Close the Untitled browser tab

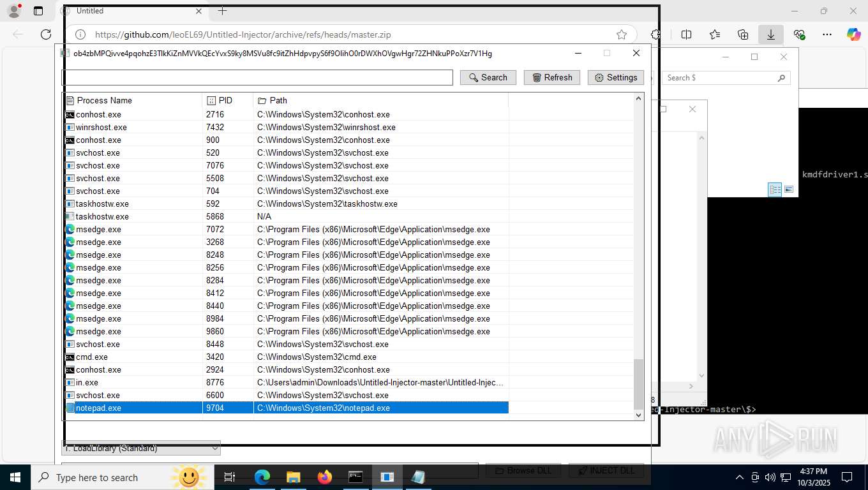click(x=198, y=11)
